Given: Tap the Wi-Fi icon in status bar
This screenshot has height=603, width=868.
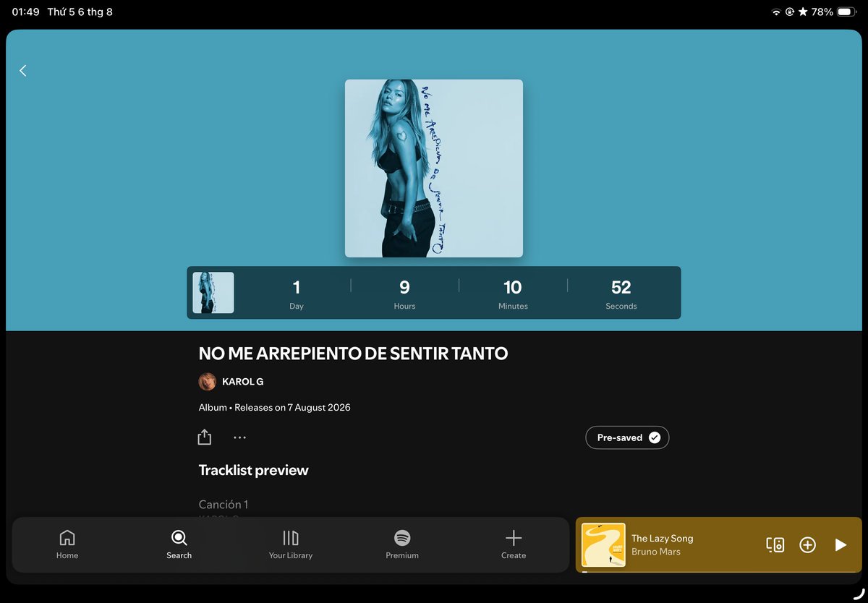Looking at the screenshot, I should coord(776,12).
